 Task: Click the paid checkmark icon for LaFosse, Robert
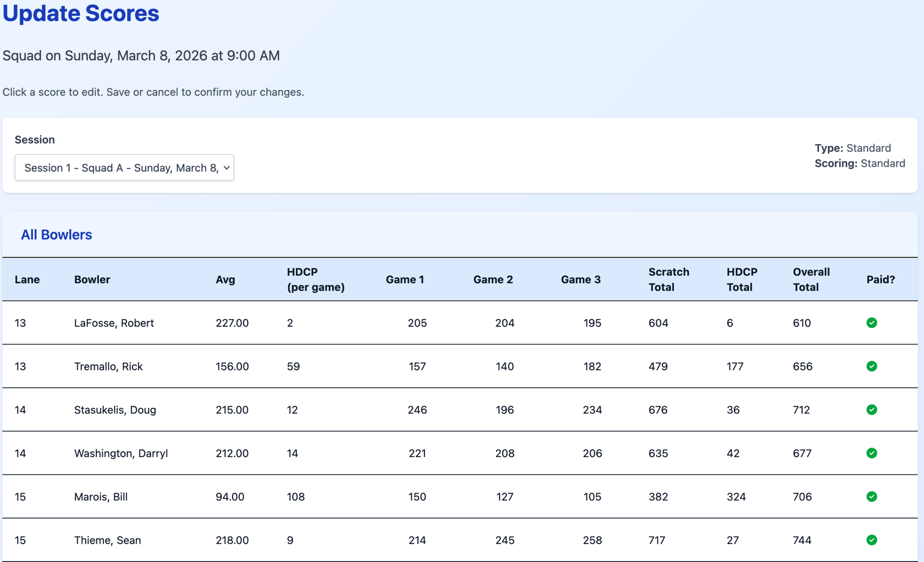click(x=871, y=323)
